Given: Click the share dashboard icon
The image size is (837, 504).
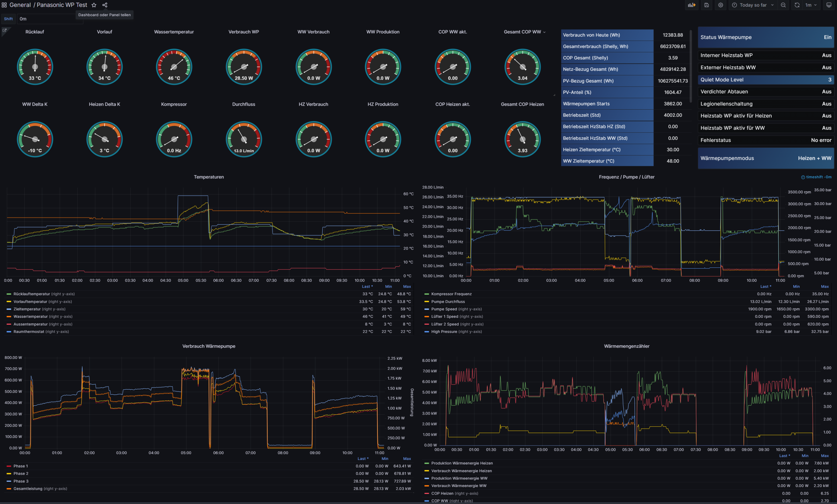Looking at the screenshot, I should [x=105, y=5].
